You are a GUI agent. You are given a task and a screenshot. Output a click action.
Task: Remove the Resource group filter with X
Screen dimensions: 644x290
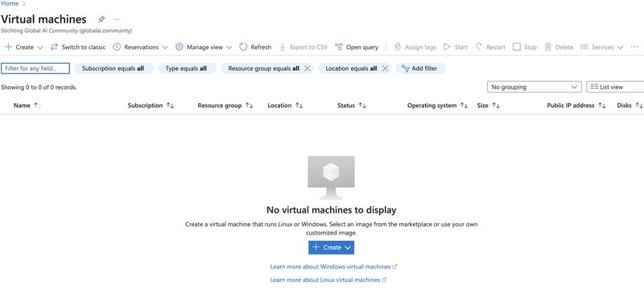(308, 68)
